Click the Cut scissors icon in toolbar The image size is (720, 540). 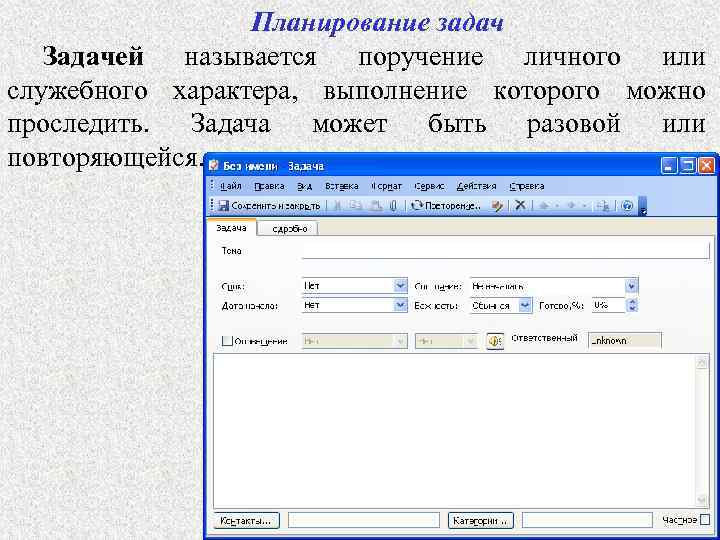[x=338, y=206]
